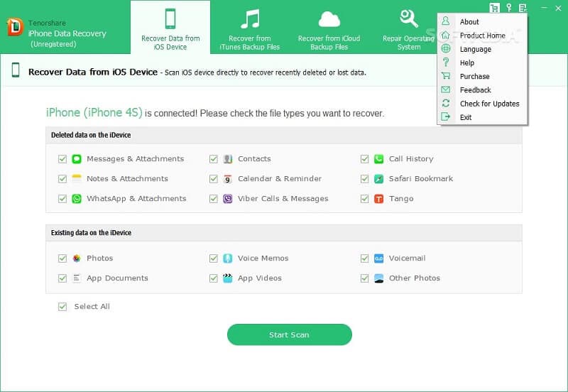
Task: Toggle Notes & Attachments checkbox
Action: click(x=62, y=179)
